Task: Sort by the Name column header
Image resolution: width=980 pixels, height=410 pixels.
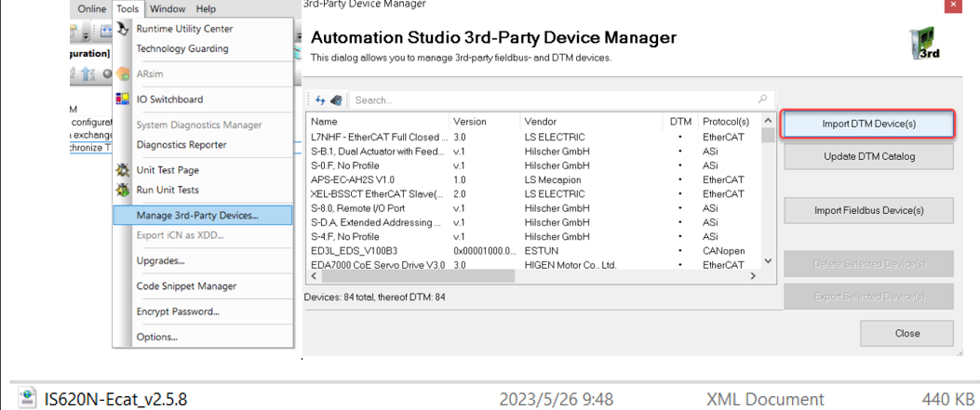Action: click(x=378, y=122)
